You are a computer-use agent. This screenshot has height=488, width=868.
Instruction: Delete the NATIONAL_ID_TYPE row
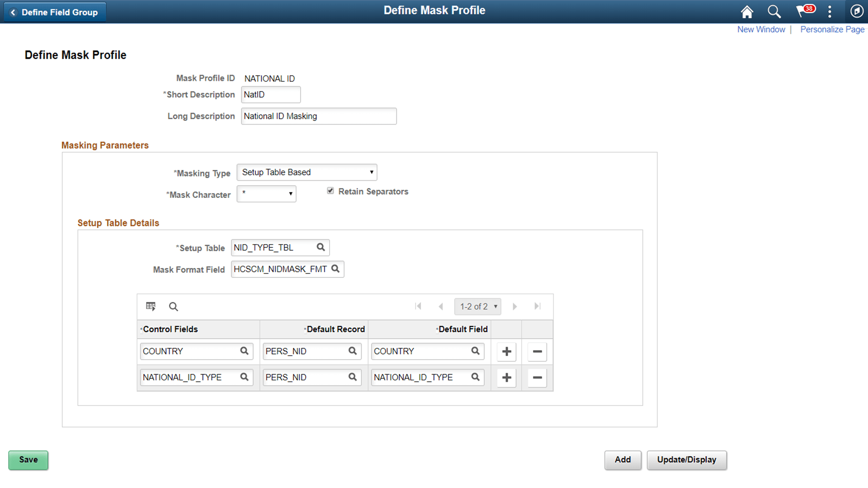(537, 377)
